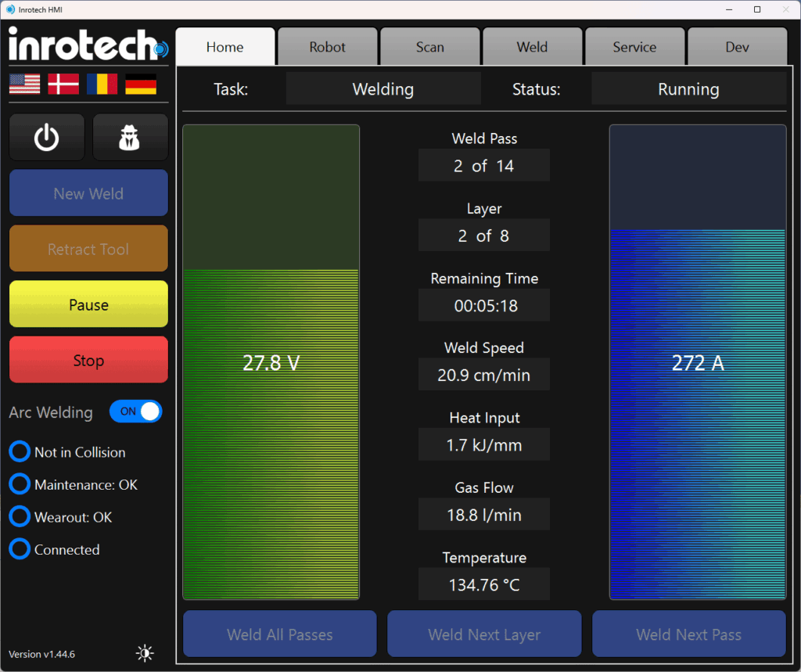Open the Robot tab
Image resolution: width=801 pixels, height=672 pixels.
(327, 47)
